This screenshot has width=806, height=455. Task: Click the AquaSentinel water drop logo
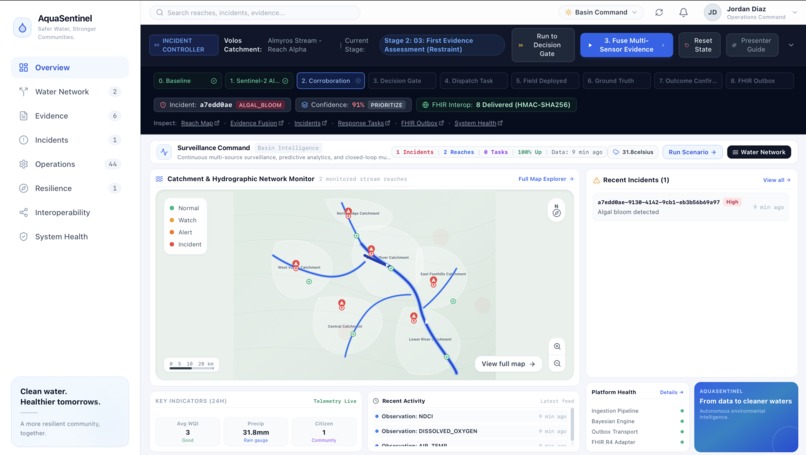tap(22, 27)
